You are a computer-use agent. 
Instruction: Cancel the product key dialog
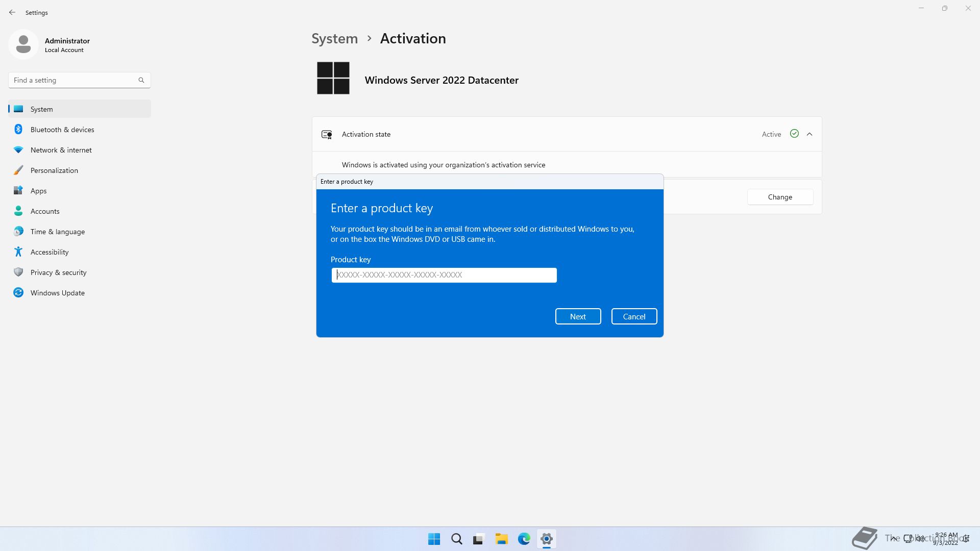point(634,316)
